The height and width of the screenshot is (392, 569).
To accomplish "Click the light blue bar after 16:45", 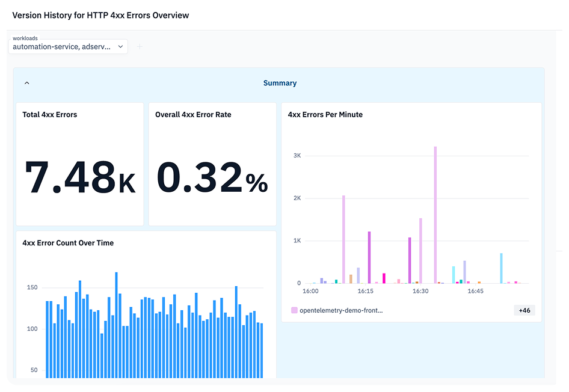I will click(501, 268).
